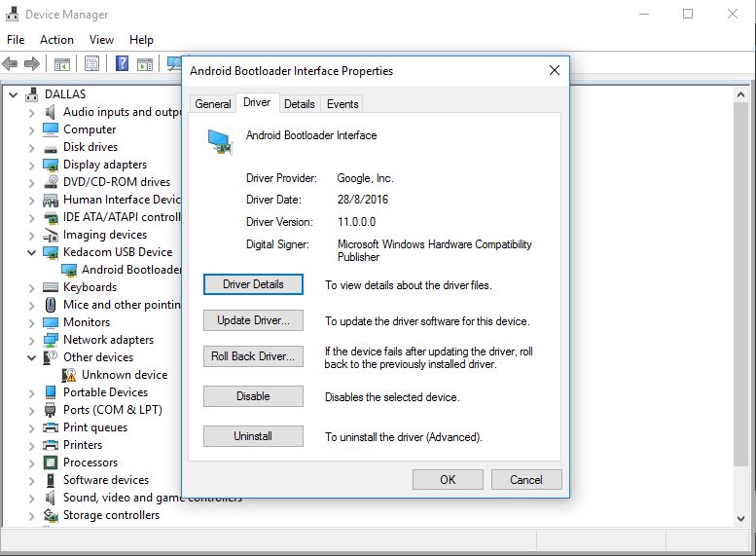The width and height of the screenshot is (756, 556).
Task: Click the Processors category icon
Action: 52,463
